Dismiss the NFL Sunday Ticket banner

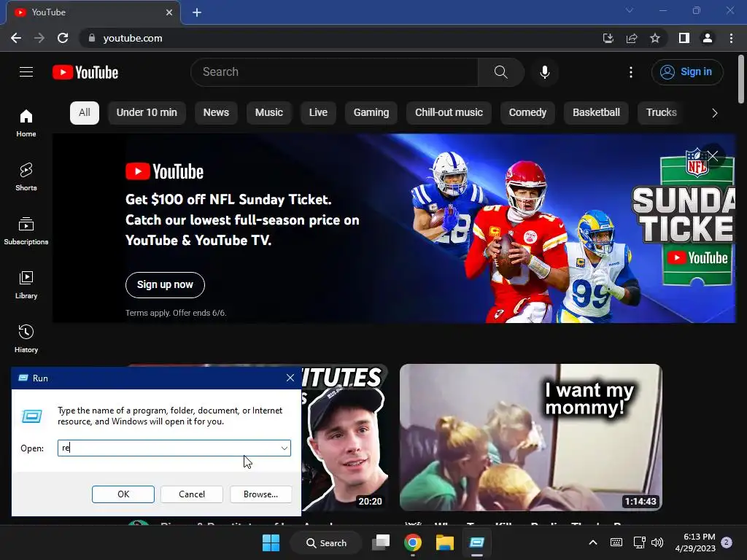pos(713,156)
